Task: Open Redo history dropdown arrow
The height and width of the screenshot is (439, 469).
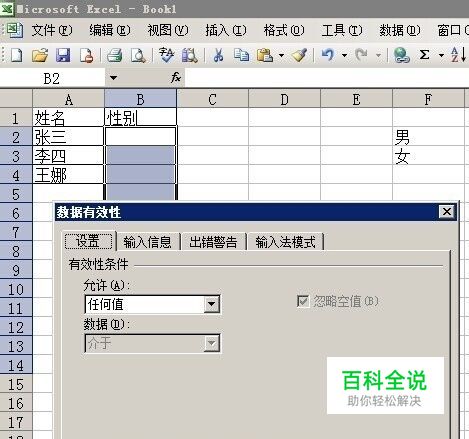Action: point(378,55)
